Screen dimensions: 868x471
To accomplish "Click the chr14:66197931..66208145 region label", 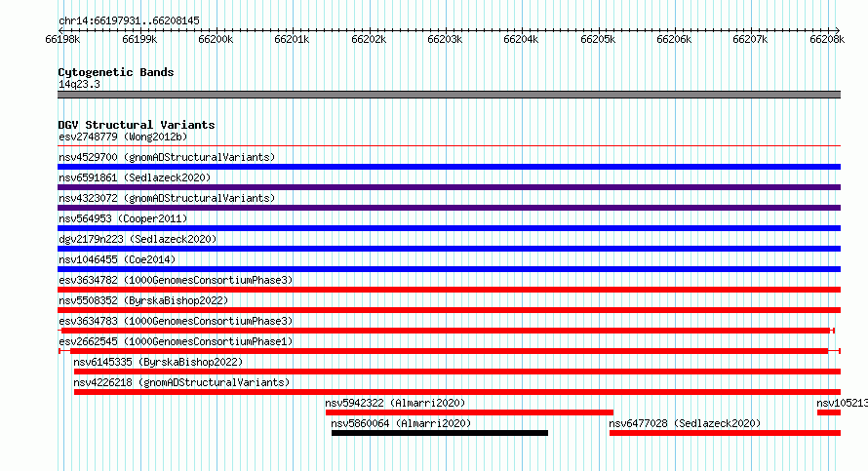I will (129, 20).
